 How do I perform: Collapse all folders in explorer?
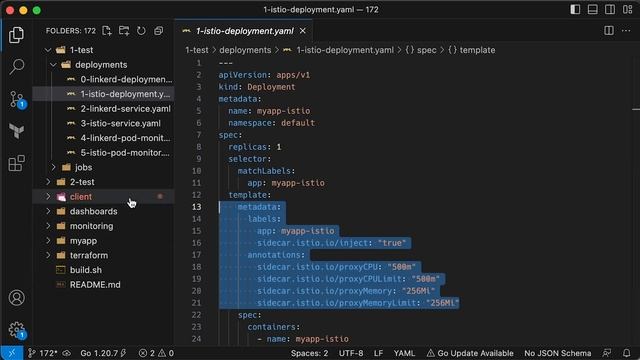tap(158, 31)
